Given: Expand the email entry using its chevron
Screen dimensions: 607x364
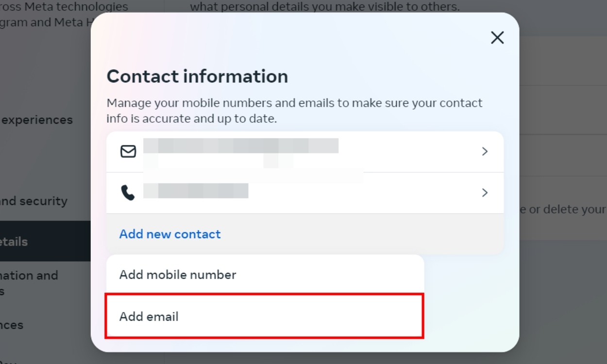Looking at the screenshot, I should coord(484,151).
